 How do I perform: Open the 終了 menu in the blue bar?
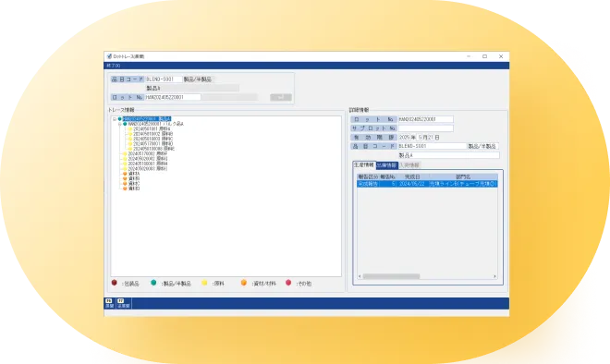coord(114,66)
